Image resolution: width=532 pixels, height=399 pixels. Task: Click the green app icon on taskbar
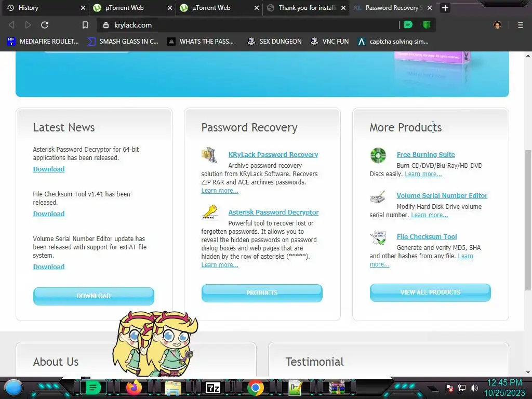pyautogui.click(x=93, y=388)
